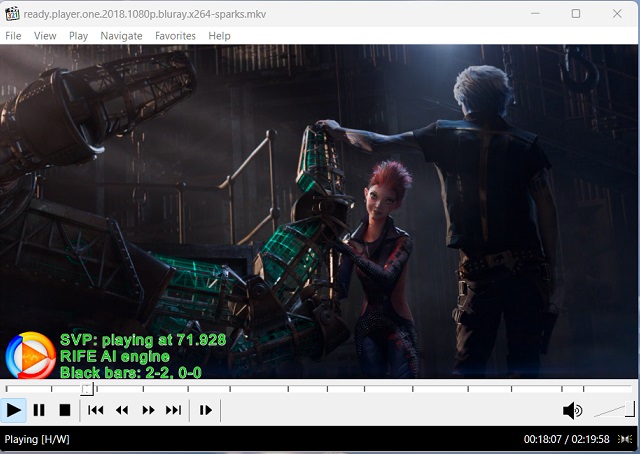Mute audio using the speaker icon

click(x=572, y=410)
